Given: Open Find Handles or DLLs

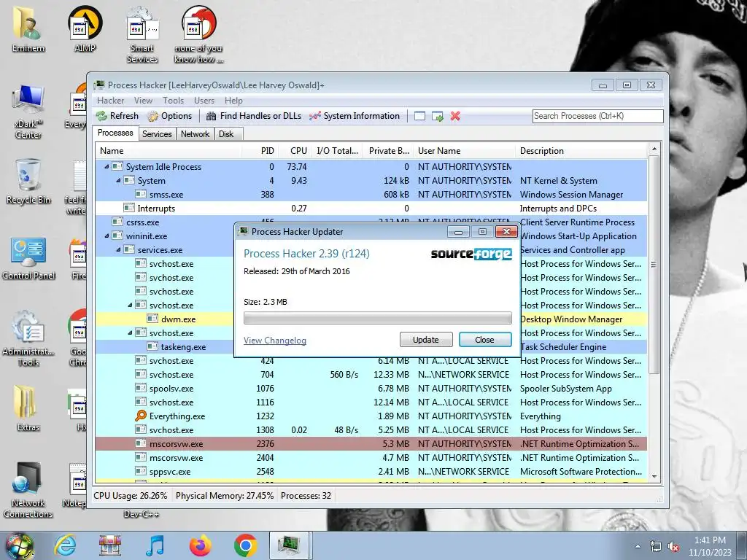Looking at the screenshot, I should (253, 116).
